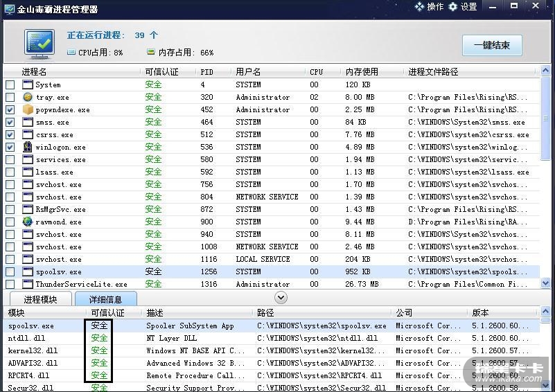The width and height of the screenshot is (555, 392).
Task: Click the RsMgrSvc.exe window icon
Action: (x=28, y=209)
